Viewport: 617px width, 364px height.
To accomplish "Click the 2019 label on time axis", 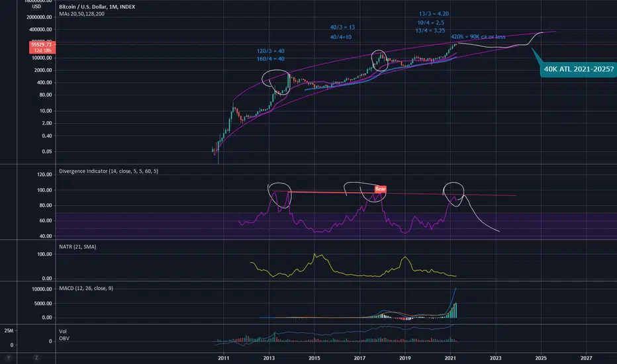I will pos(405,358).
